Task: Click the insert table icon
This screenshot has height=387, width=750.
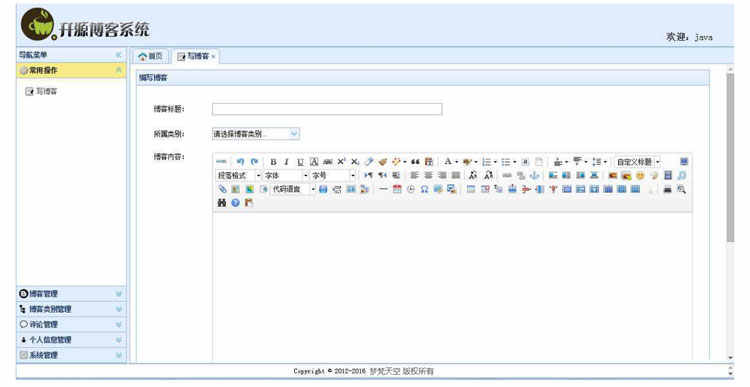Action: pos(471,189)
